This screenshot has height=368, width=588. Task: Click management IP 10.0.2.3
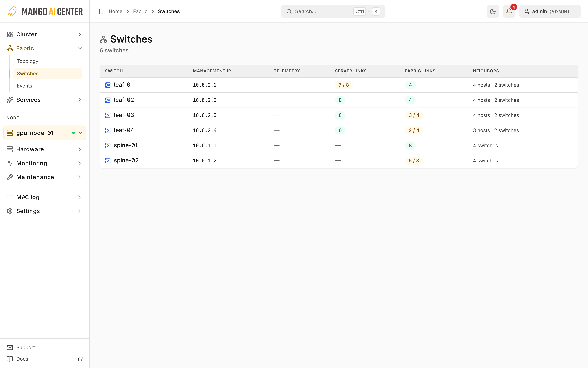pos(205,115)
